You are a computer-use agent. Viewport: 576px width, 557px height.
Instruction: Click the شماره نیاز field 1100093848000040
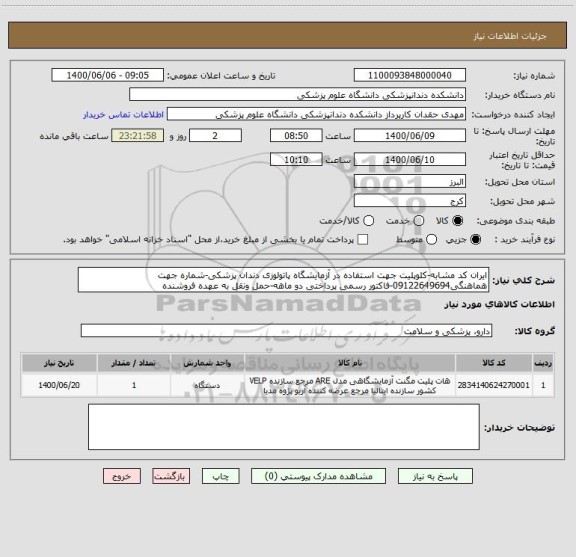[410, 75]
